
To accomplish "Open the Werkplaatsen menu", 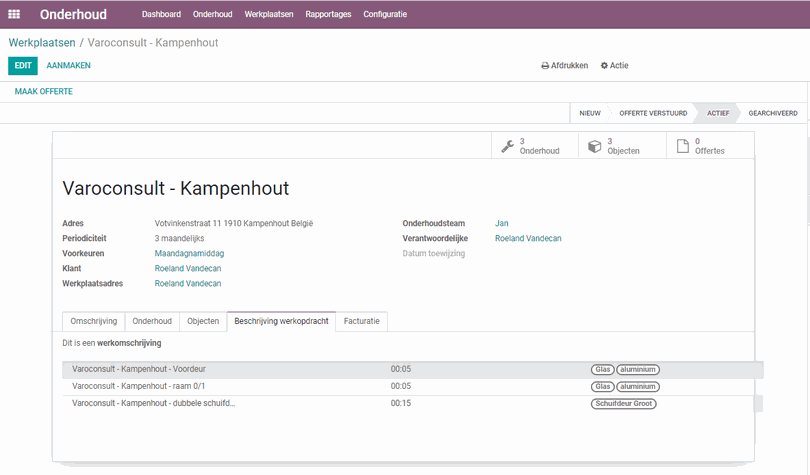I will 269,14.
